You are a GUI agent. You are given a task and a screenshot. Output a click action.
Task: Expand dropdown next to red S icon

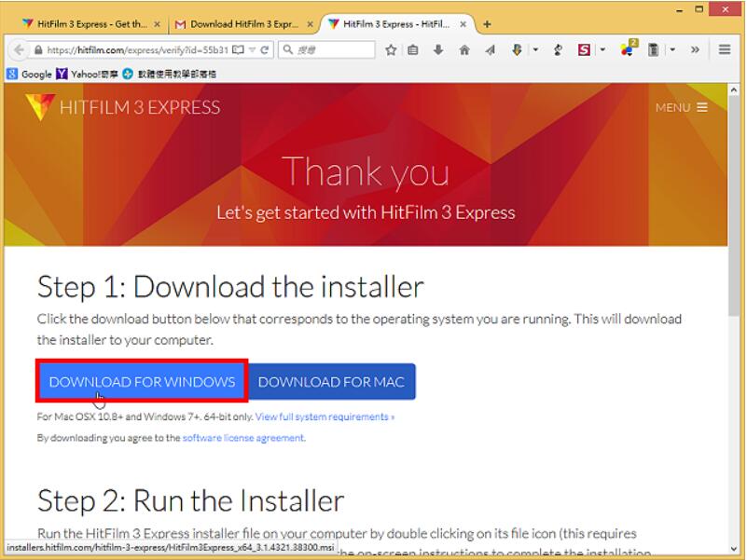coord(602,49)
